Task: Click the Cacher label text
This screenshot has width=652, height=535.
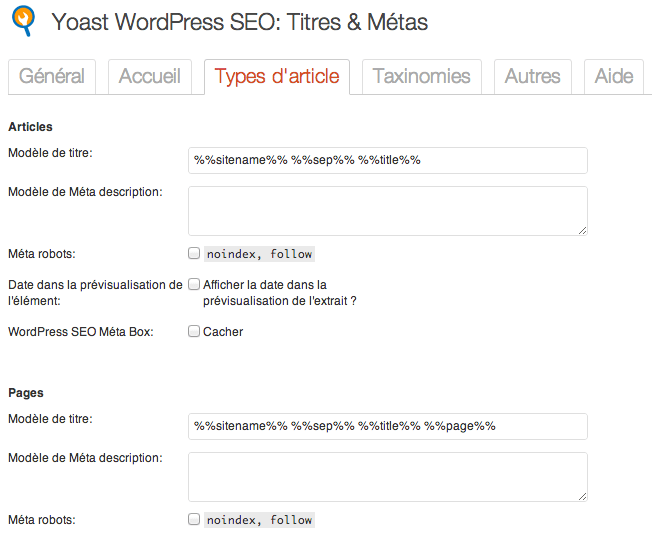Action: (223, 332)
